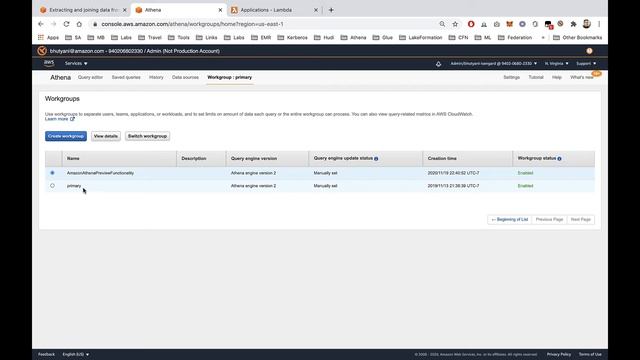This screenshot has width=640, height=360.
Task: Open the Support dropdown
Action: click(x=586, y=63)
